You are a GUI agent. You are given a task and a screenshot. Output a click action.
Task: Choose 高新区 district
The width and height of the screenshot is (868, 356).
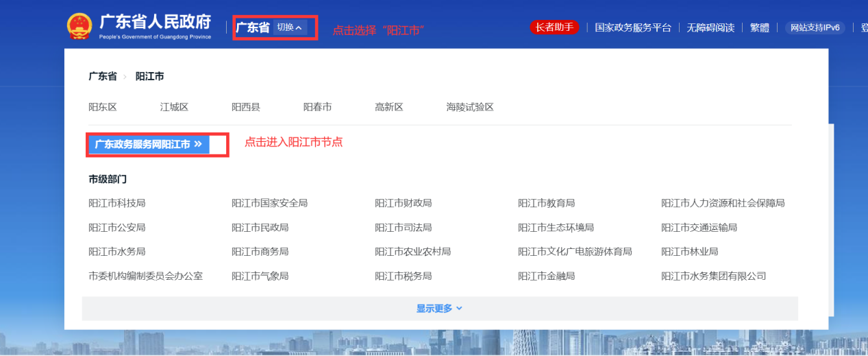pyautogui.click(x=389, y=107)
